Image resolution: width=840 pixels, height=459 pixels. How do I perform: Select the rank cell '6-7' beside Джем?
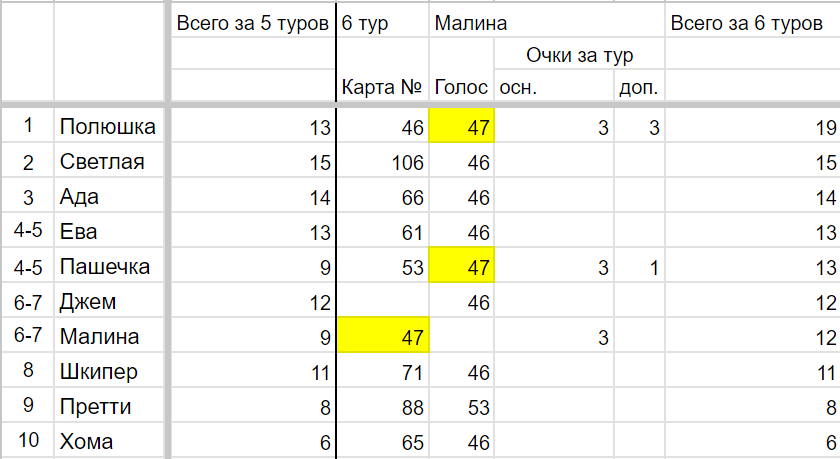point(27,300)
